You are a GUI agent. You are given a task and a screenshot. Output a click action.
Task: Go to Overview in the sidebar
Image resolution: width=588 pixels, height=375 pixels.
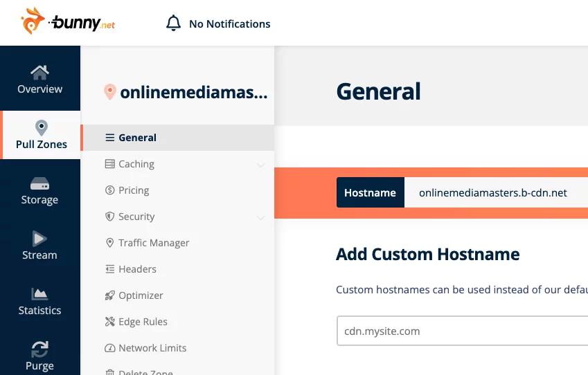40,79
